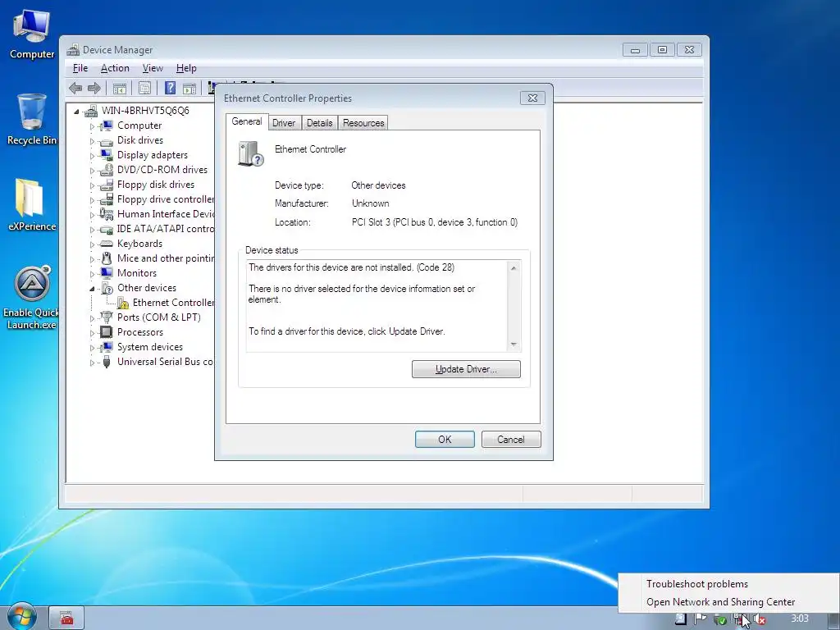Viewport: 840px width, 630px height.
Task: Click inside the Device status text box
Action: point(377,306)
